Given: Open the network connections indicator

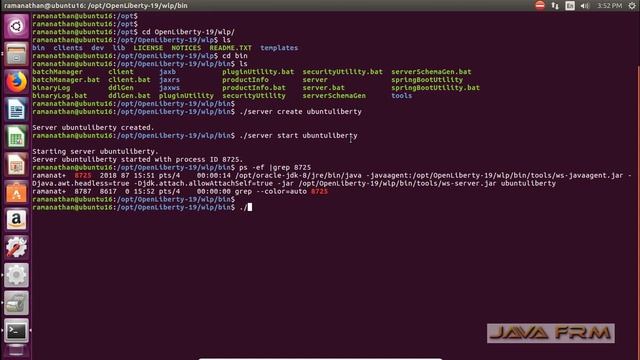Looking at the screenshot, I should (x=555, y=5).
